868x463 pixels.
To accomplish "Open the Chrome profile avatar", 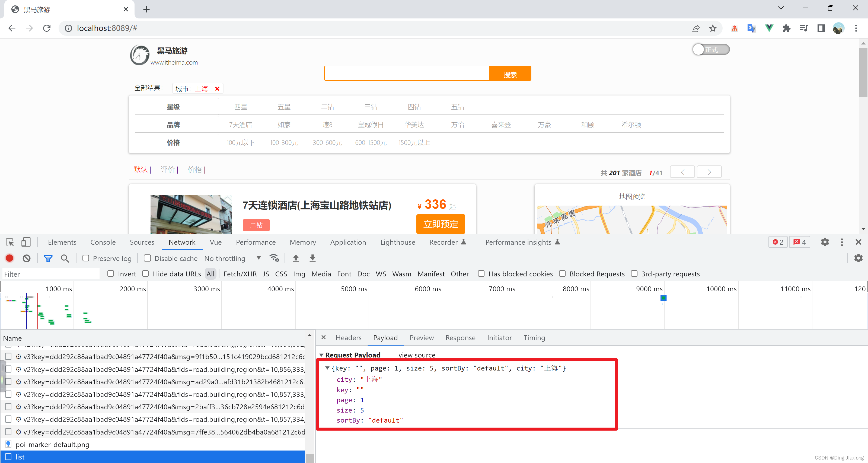I will click(838, 28).
